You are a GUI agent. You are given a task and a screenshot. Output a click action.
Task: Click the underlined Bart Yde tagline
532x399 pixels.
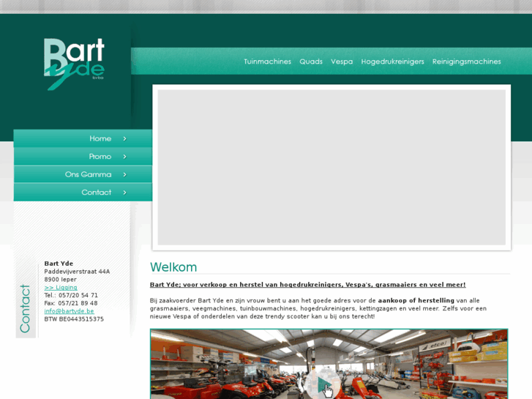[x=308, y=285]
